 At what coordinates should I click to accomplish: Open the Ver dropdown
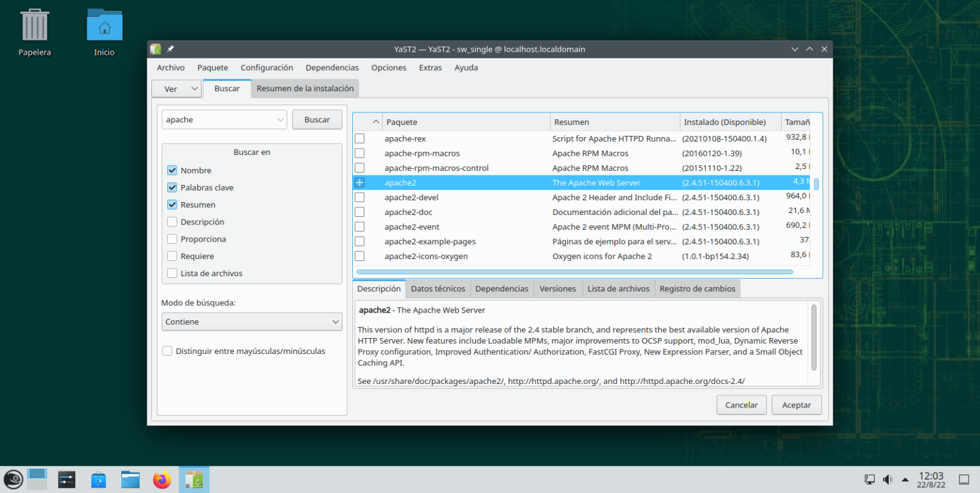(176, 89)
